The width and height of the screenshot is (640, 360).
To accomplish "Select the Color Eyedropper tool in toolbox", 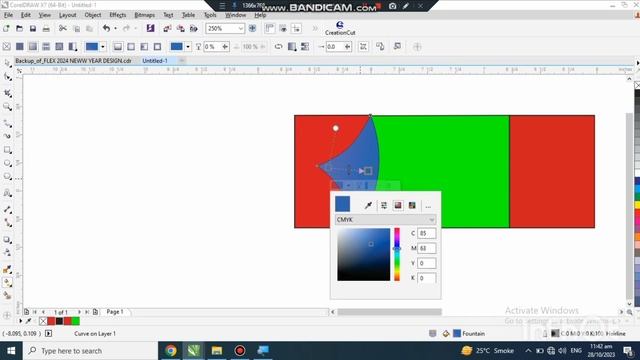I will pos(7,269).
